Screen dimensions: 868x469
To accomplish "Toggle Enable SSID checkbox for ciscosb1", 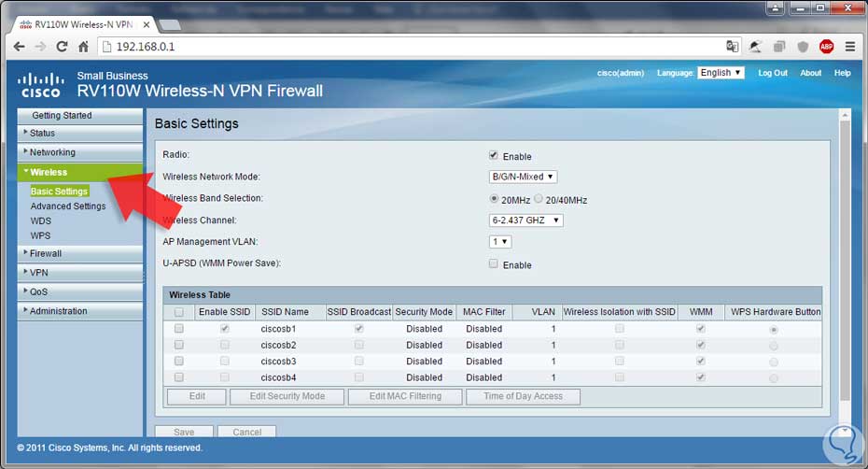I will (x=224, y=329).
